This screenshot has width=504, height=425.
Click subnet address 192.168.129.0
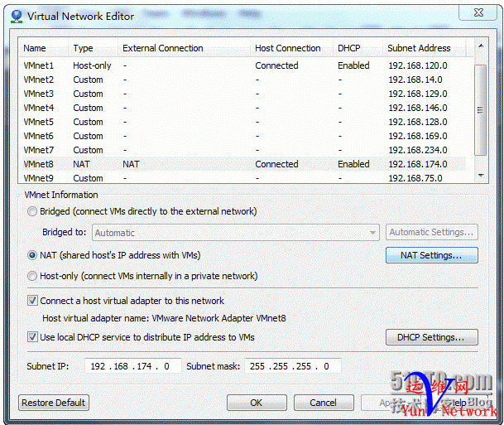click(x=418, y=94)
